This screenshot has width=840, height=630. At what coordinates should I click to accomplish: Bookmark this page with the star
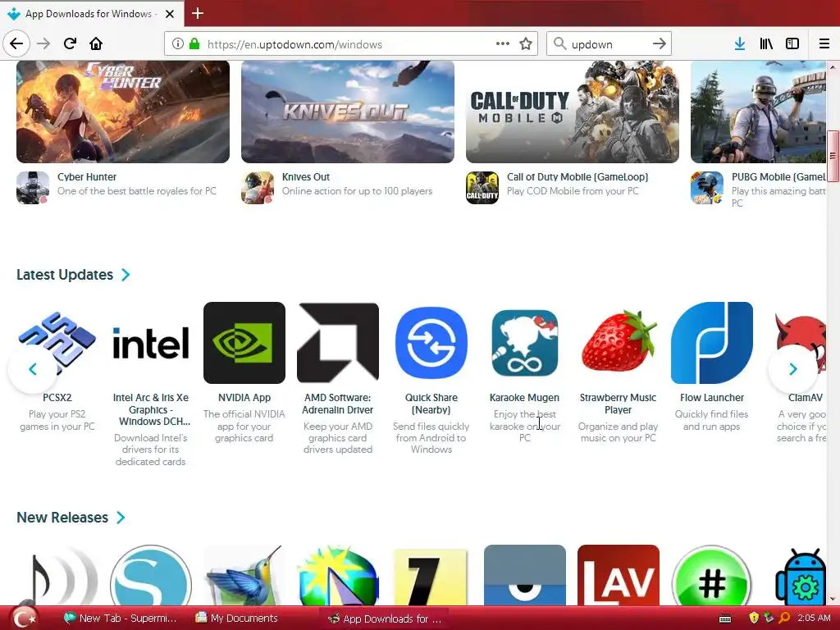[526, 44]
